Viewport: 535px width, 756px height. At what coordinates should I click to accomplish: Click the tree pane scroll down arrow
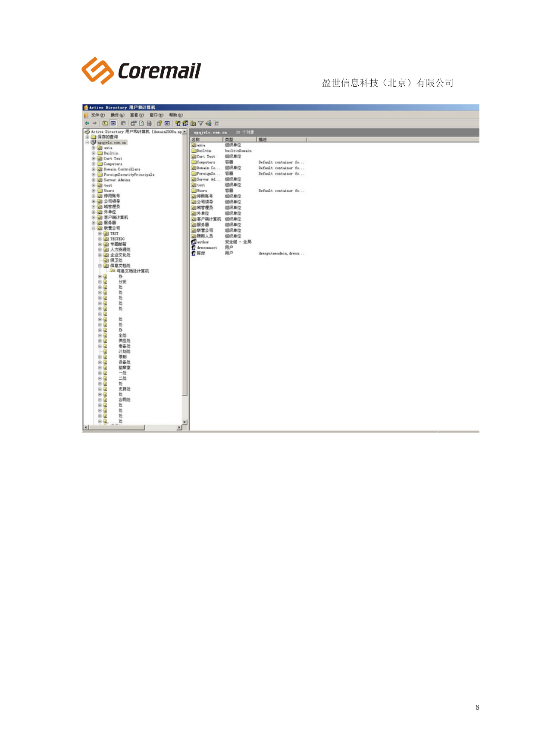[185, 422]
